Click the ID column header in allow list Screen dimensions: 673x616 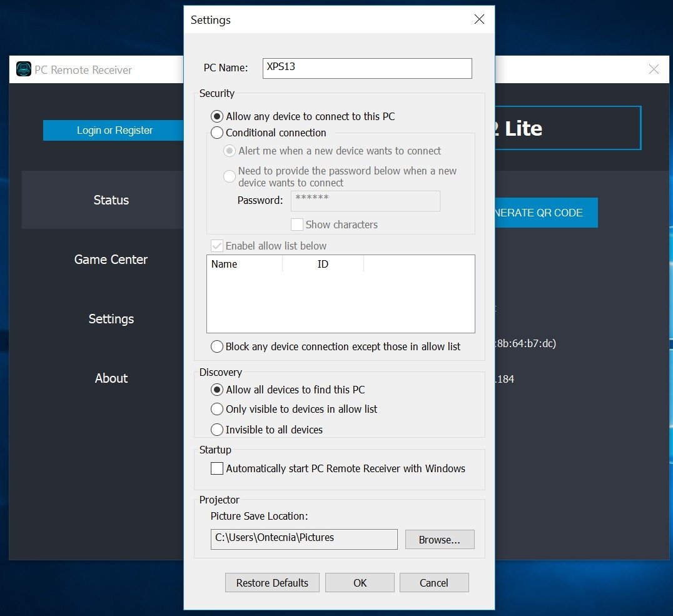point(323,264)
